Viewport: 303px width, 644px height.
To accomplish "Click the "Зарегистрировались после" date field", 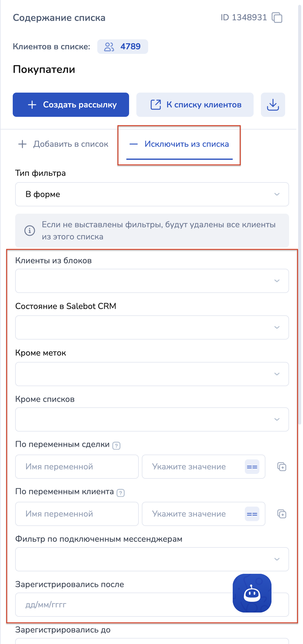I will (x=121, y=605).
